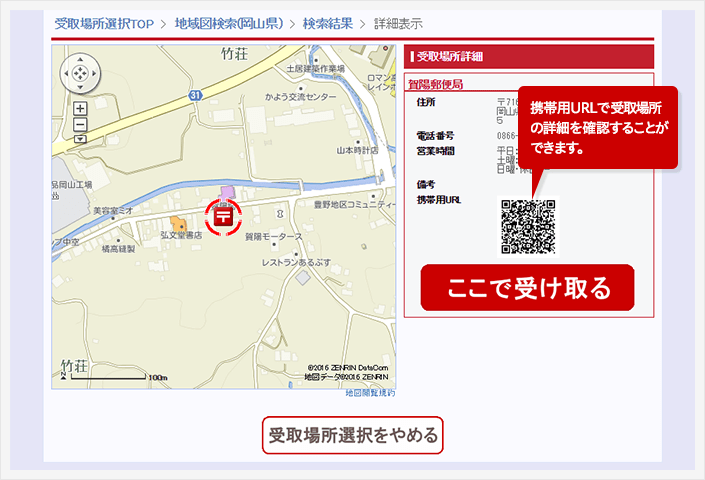Expand the zoom level dropdown arrow
Image resolution: width=705 pixels, height=480 pixels.
[80, 139]
